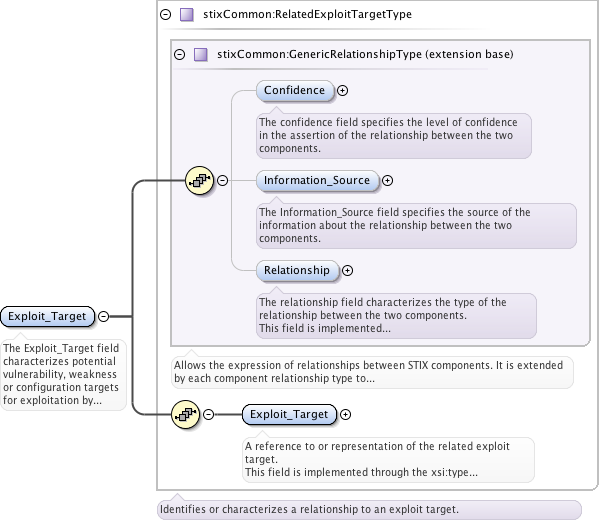
Task: Select the Relationship element node
Action: (x=297, y=270)
